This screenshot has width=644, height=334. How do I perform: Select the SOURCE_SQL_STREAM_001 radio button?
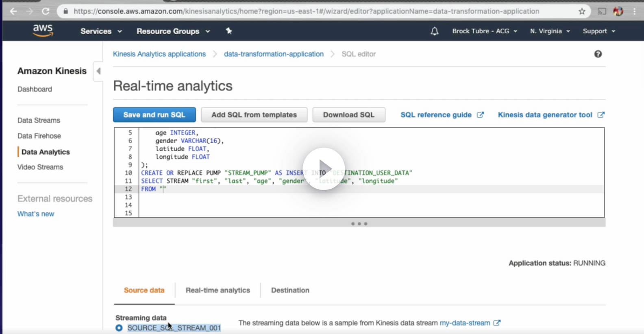[119, 328]
